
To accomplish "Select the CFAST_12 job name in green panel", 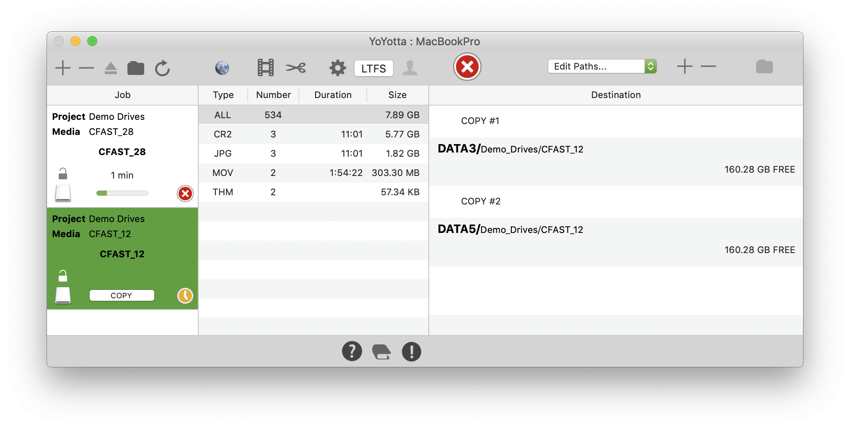I will coord(122,254).
